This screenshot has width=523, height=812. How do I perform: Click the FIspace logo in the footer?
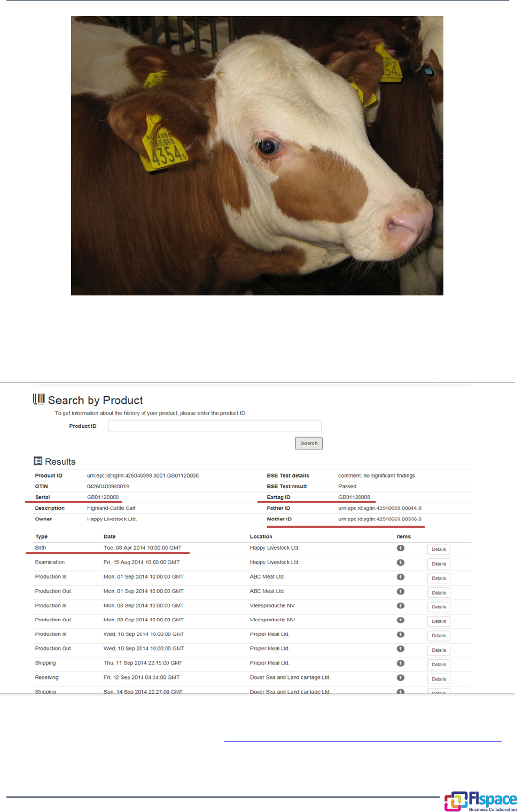[480, 801]
